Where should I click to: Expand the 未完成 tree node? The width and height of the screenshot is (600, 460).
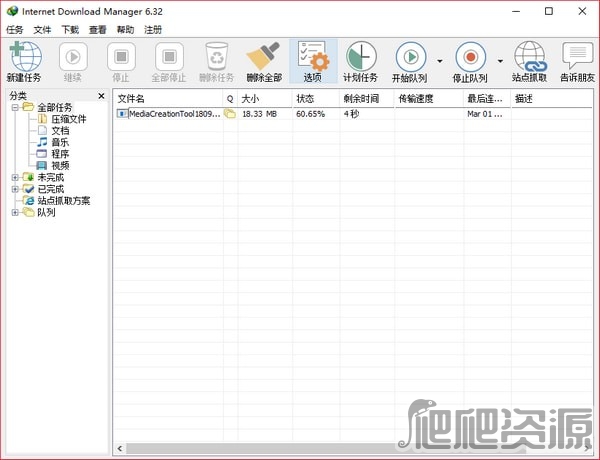[15, 177]
